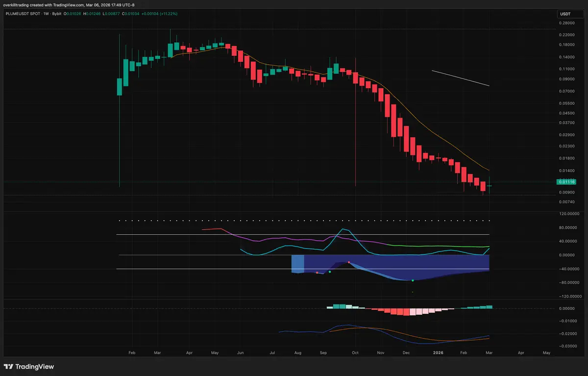The image size is (588, 376).
Task: Click the -80.00000 oscillator axis label
Action: 568,283
